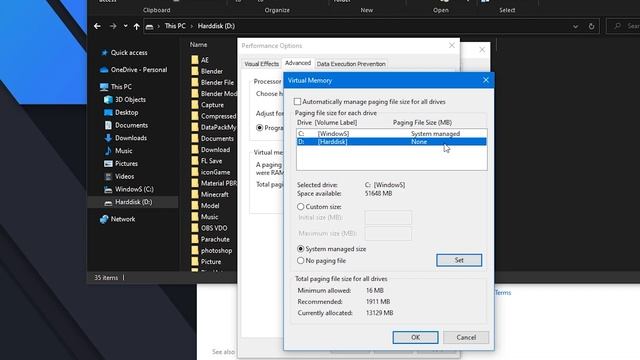This screenshot has height=360, width=640.
Task: Open Downloads in the navigation pane
Action: coord(131,138)
